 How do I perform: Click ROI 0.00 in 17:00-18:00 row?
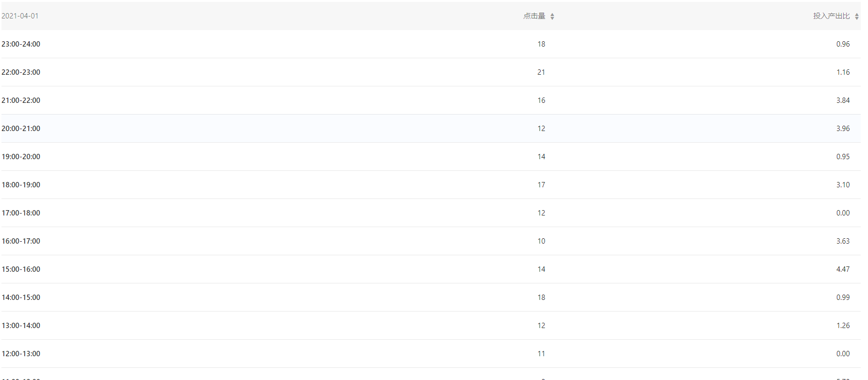843,213
